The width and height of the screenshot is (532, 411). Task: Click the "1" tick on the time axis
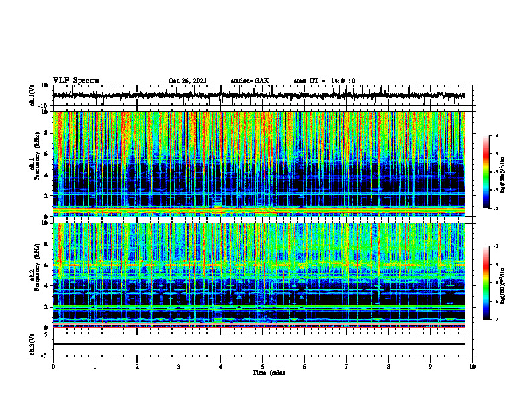pyautogui.click(x=95, y=367)
